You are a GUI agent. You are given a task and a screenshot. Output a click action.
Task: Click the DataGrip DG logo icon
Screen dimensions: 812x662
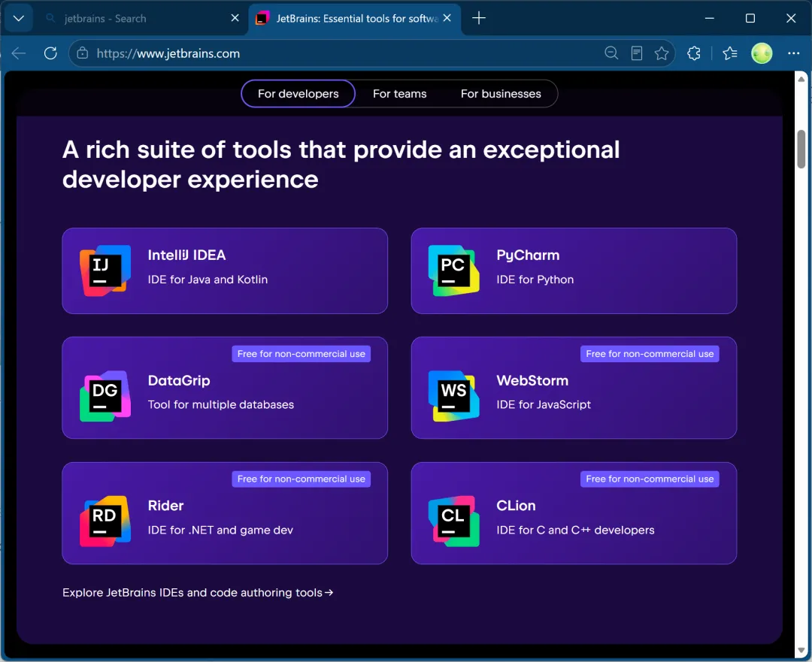(x=105, y=396)
